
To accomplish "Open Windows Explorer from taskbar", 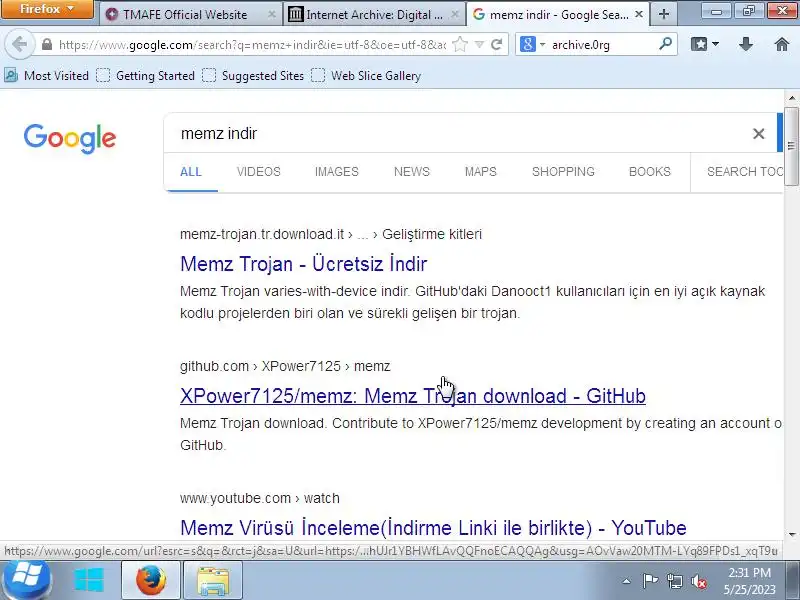I will click(x=212, y=581).
